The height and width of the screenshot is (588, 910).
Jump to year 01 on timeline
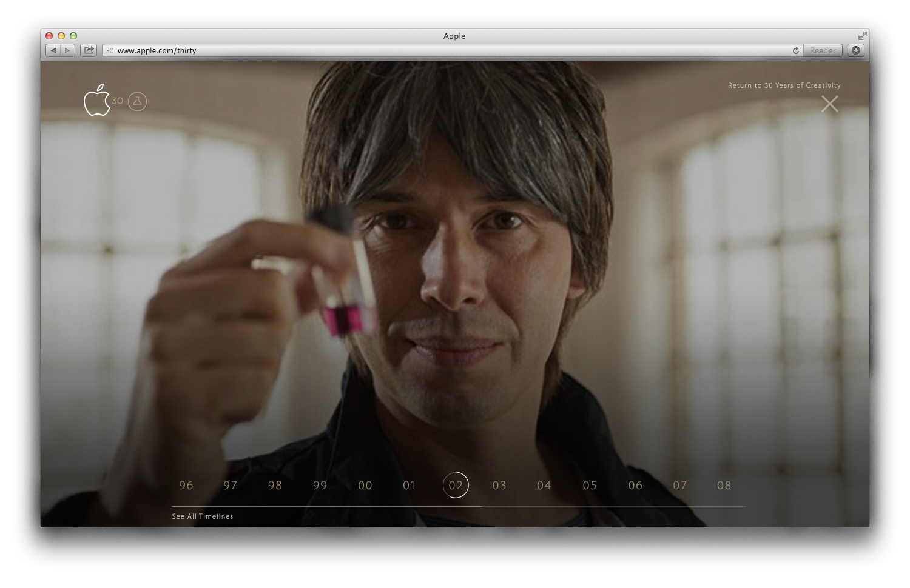pyautogui.click(x=409, y=486)
